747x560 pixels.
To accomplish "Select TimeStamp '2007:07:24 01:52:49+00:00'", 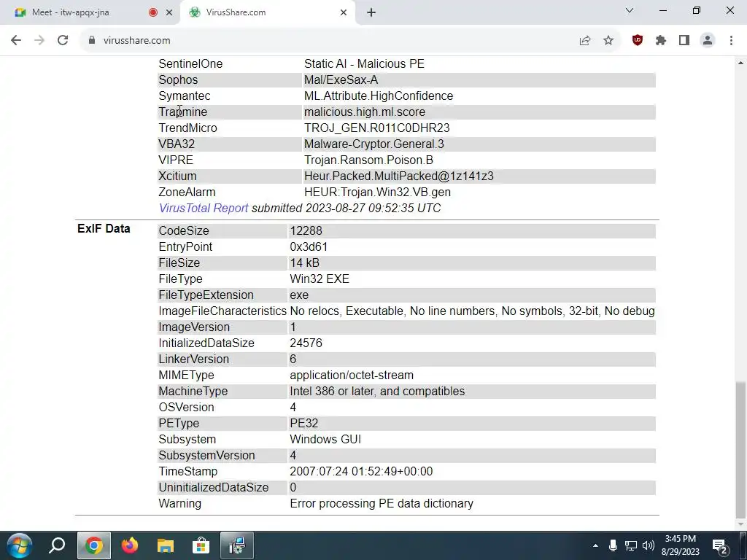I will (361, 472).
